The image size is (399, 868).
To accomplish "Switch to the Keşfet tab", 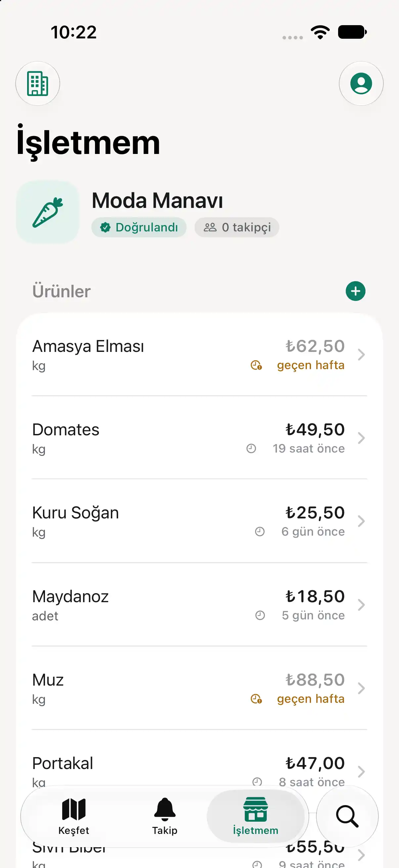I will point(74,816).
